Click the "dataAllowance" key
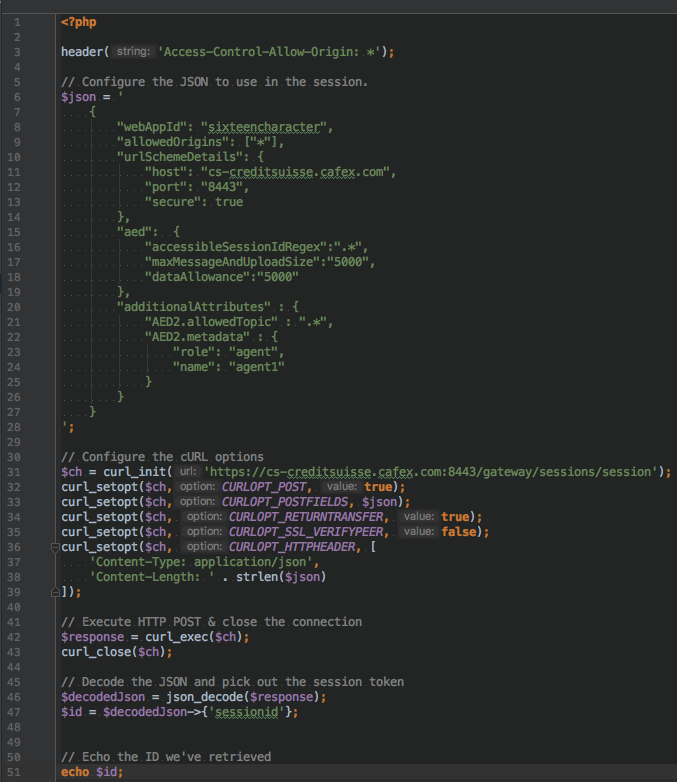 (198, 276)
